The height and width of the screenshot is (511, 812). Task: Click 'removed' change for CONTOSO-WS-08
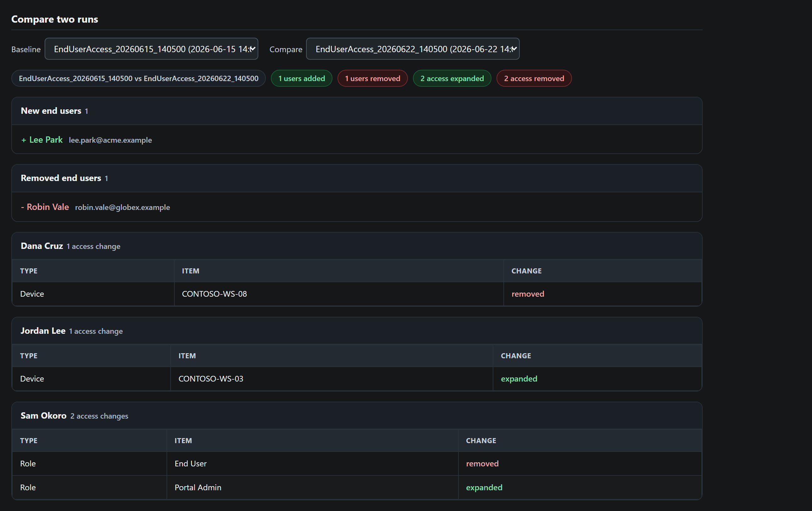click(x=528, y=294)
